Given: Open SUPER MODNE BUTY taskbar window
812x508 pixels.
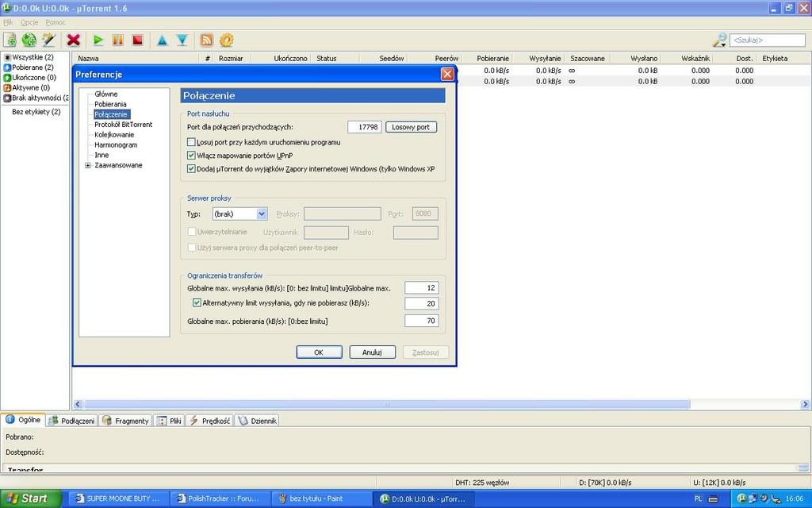Looking at the screenshot, I should pos(118,498).
